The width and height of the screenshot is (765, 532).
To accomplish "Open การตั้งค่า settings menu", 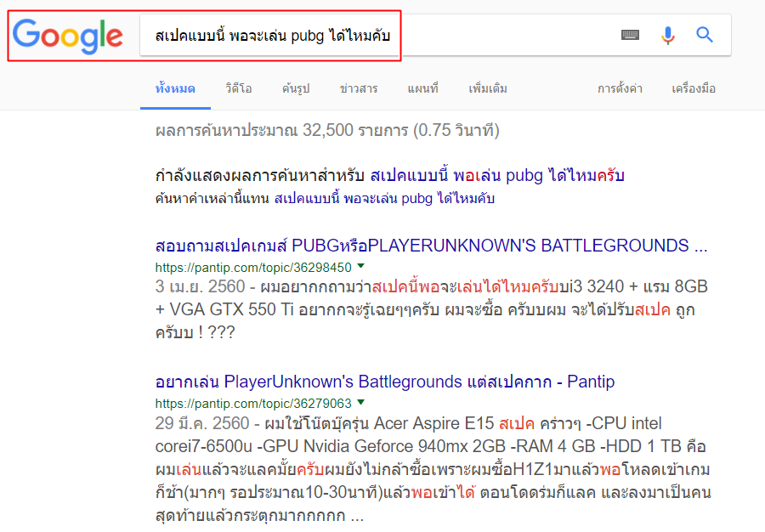I will pos(620,88).
